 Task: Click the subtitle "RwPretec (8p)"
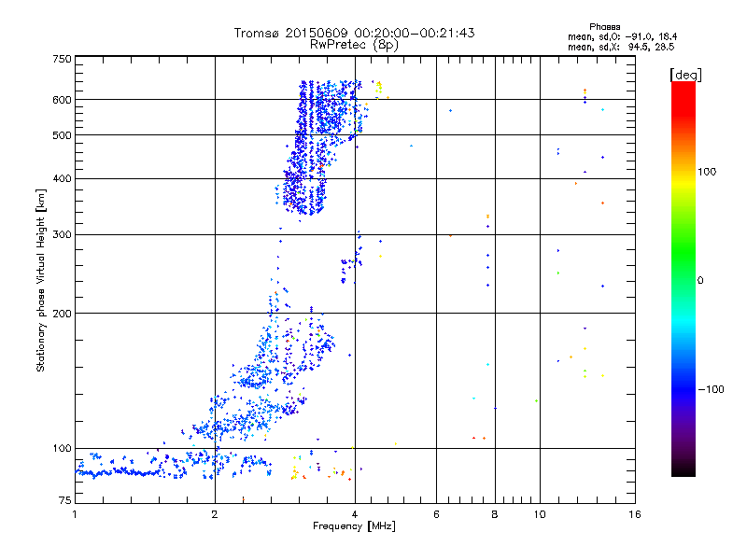click(x=354, y=45)
